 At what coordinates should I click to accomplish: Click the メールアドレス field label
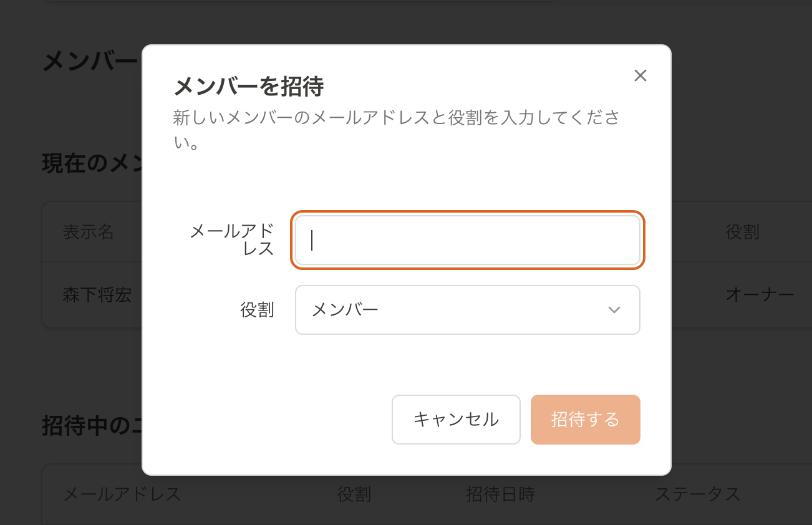tap(232, 240)
